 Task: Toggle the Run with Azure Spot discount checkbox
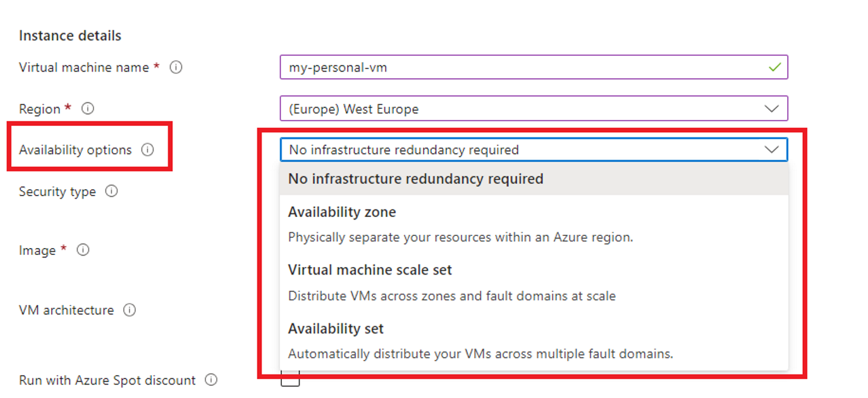290,380
